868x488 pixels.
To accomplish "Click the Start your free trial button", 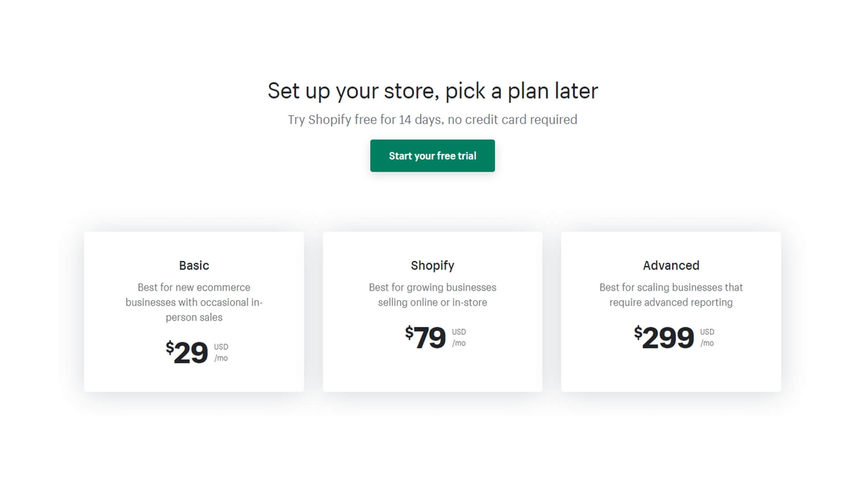I will click(x=432, y=156).
